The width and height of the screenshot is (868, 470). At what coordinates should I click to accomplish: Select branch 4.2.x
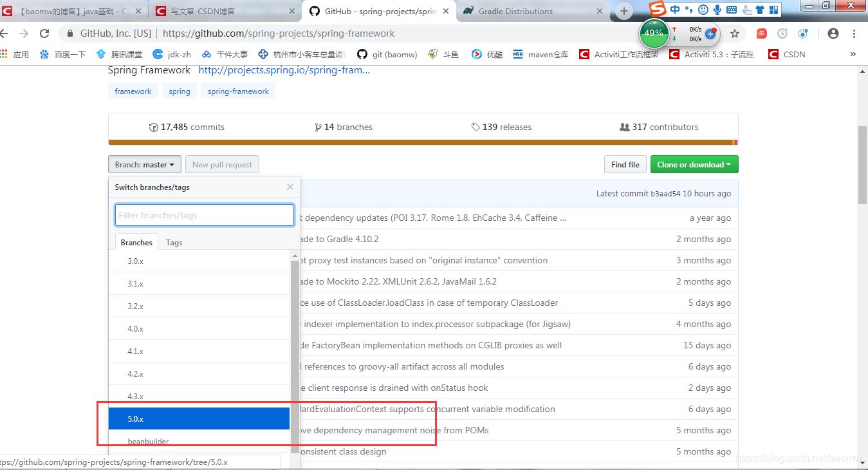199,374
